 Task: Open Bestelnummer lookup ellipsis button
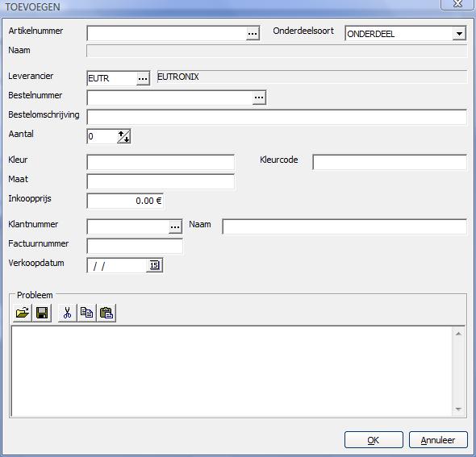click(259, 98)
